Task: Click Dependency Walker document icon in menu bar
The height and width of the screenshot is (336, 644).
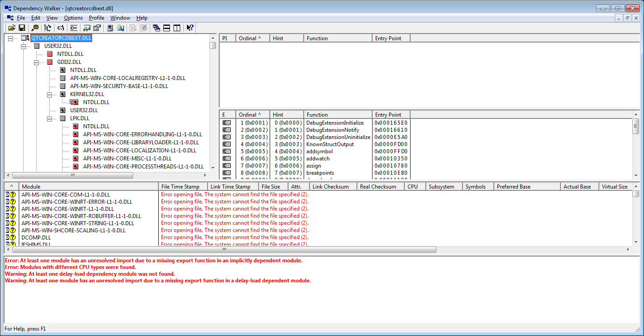Action: [9, 18]
